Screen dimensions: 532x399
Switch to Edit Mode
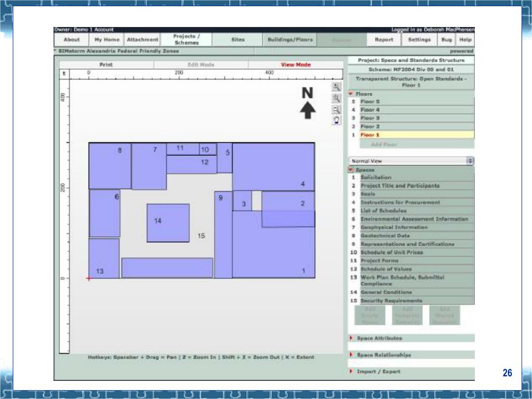coord(201,64)
